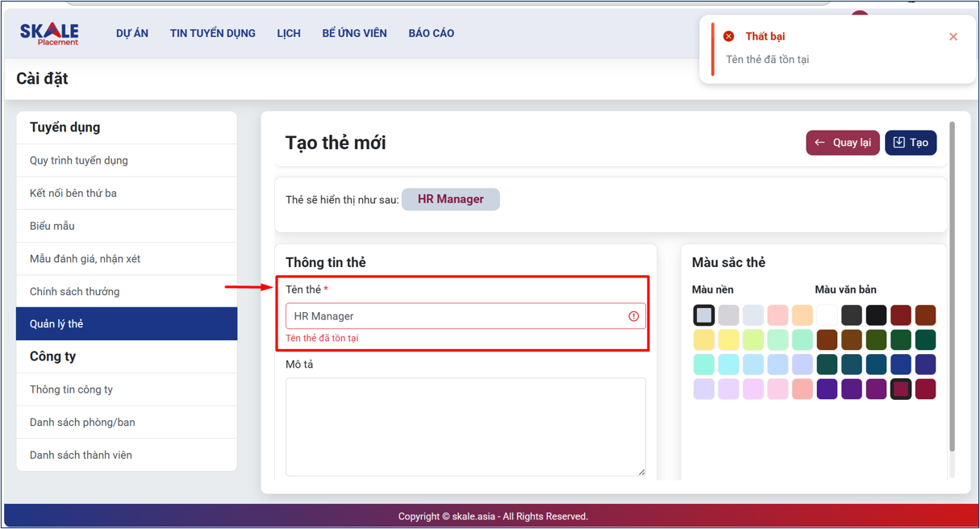Image resolution: width=980 pixels, height=529 pixels.
Task: Click the red error icon in the notification
Action: click(728, 36)
